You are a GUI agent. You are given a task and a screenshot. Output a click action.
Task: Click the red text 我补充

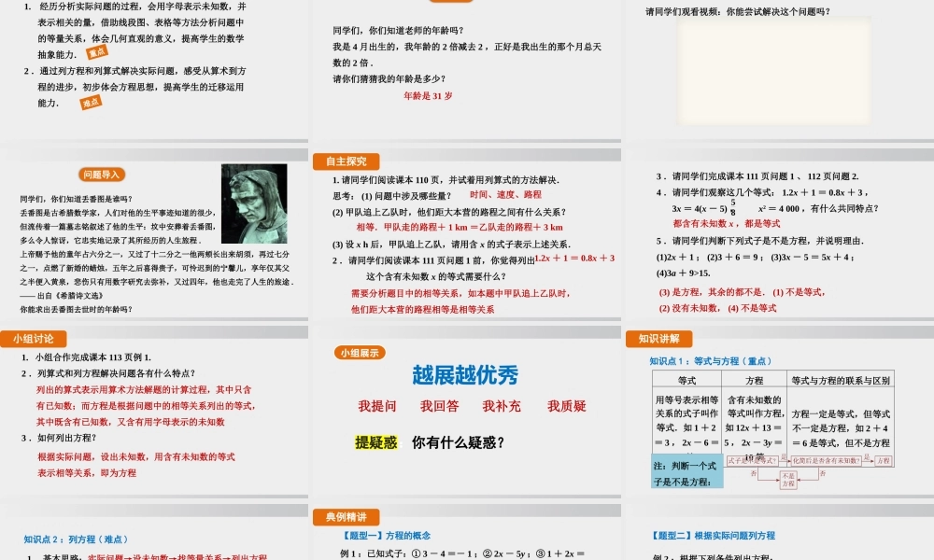point(502,406)
